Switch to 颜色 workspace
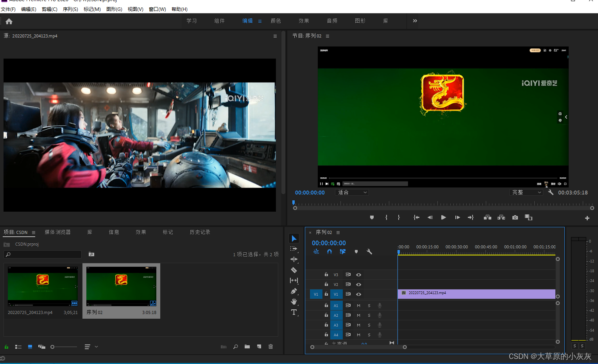 pos(276,21)
